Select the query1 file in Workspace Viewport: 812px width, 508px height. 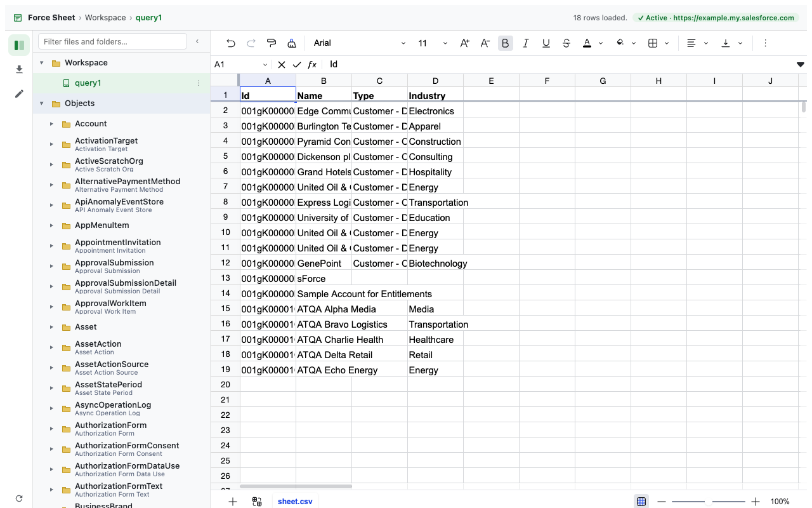point(122,83)
